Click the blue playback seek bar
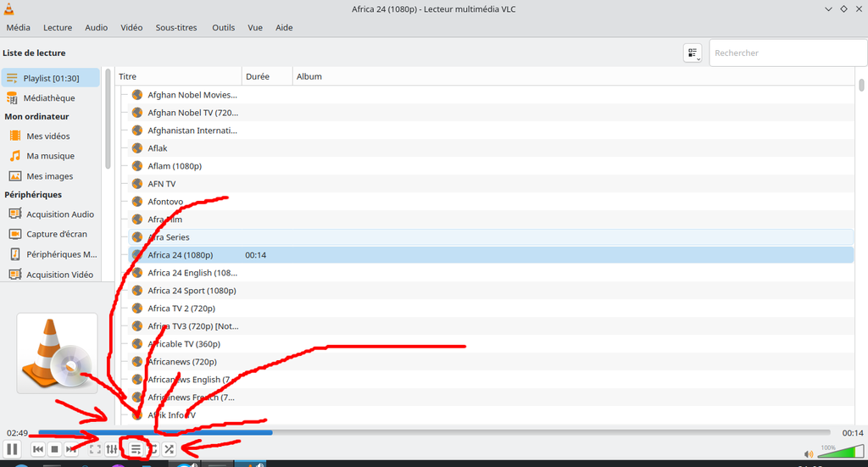This screenshot has width=868, height=467. pyautogui.click(x=435, y=433)
